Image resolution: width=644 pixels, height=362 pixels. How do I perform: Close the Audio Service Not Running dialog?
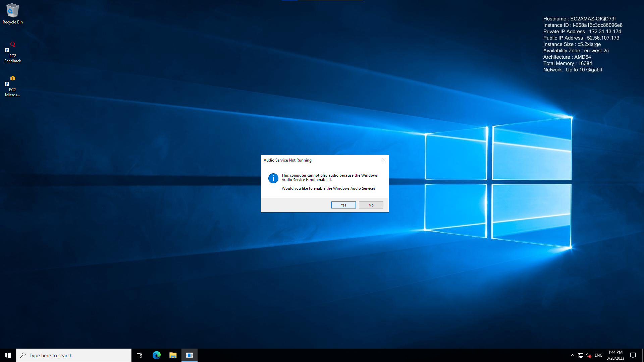point(384,160)
